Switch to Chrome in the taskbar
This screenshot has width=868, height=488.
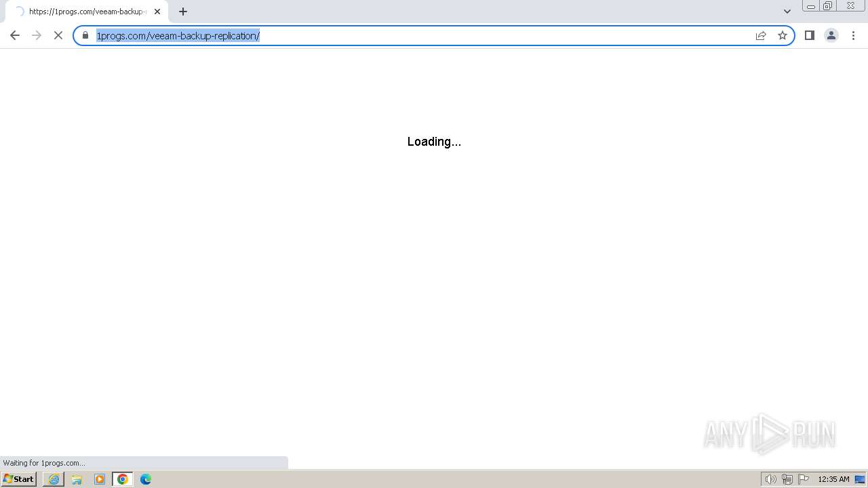123,479
